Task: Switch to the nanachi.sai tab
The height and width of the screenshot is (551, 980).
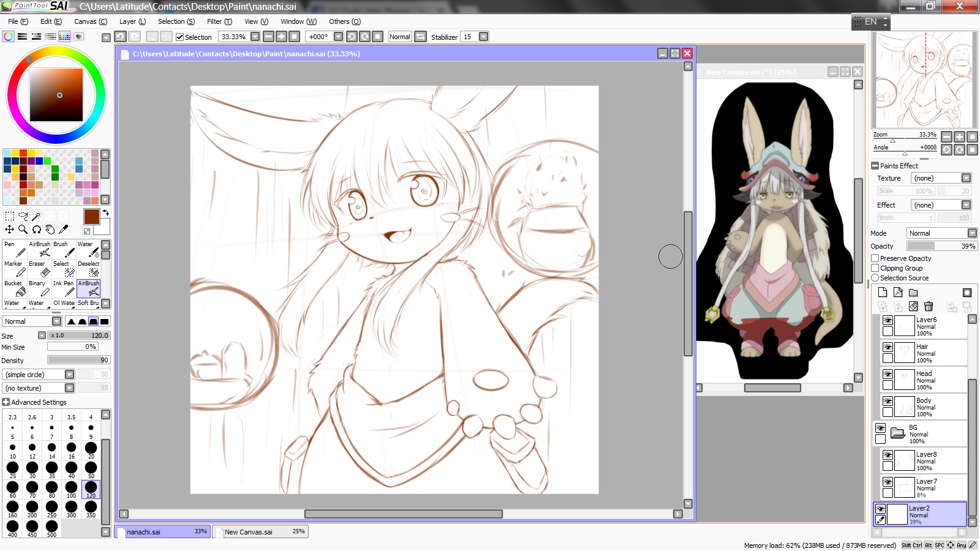Action: (162, 531)
